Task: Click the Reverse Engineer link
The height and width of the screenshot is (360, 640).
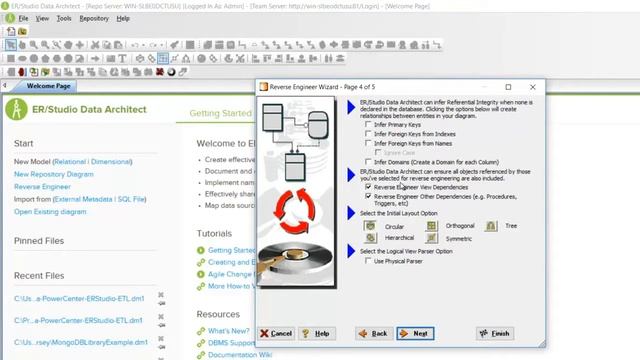Action: coord(42,187)
